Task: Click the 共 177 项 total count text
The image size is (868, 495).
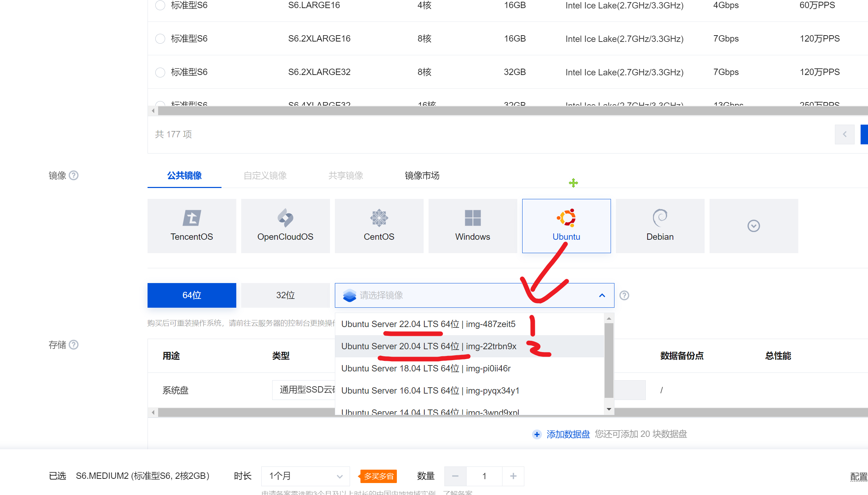Action: pyautogui.click(x=174, y=134)
